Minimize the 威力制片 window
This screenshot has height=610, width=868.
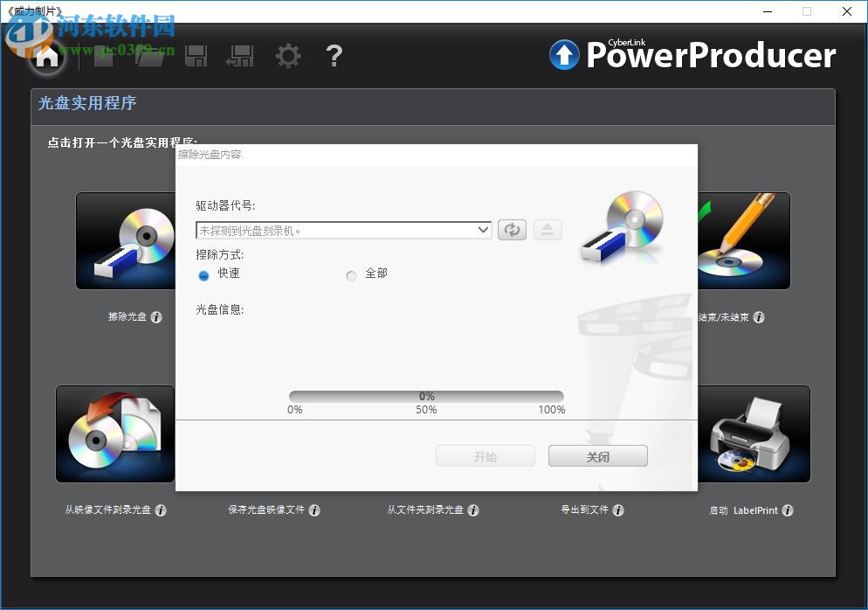tap(768, 11)
